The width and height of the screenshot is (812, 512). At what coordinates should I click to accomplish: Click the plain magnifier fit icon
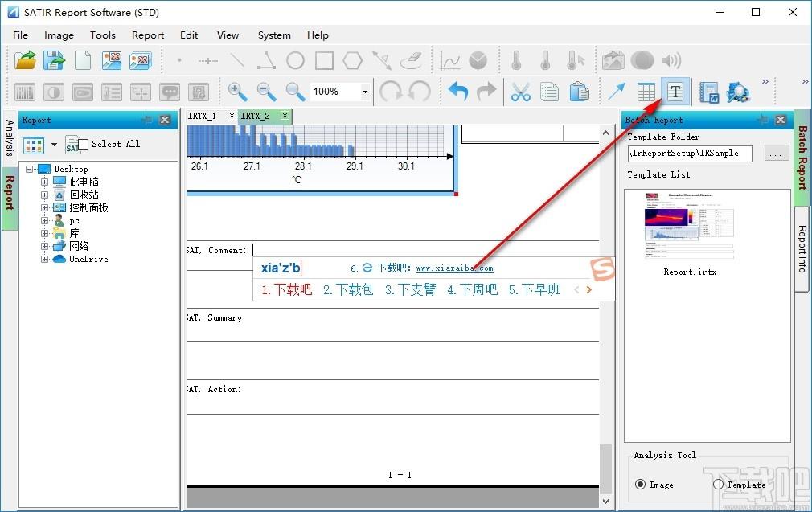pyautogui.click(x=295, y=92)
